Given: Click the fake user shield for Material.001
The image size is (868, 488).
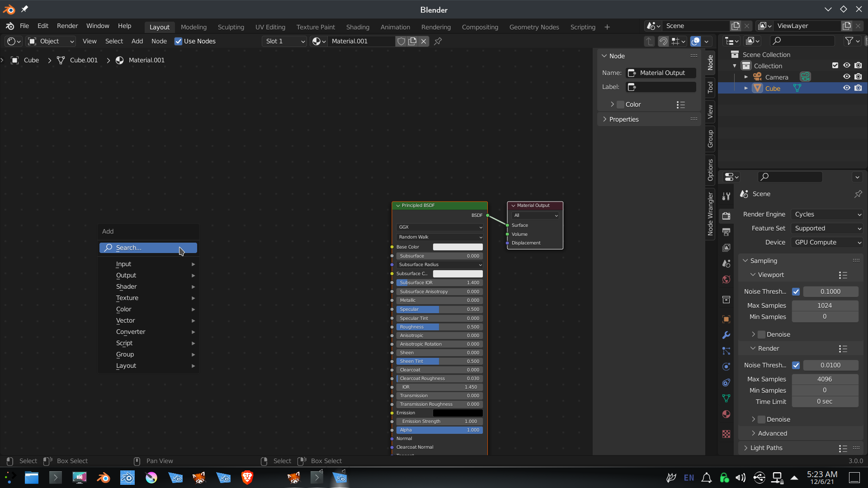Looking at the screenshot, I should (x=401, y=41).
